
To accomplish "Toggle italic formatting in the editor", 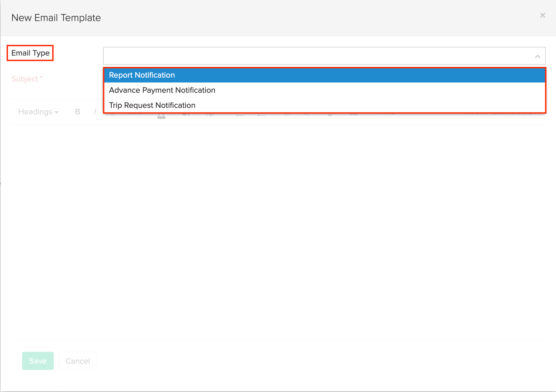I will point(95,112).
